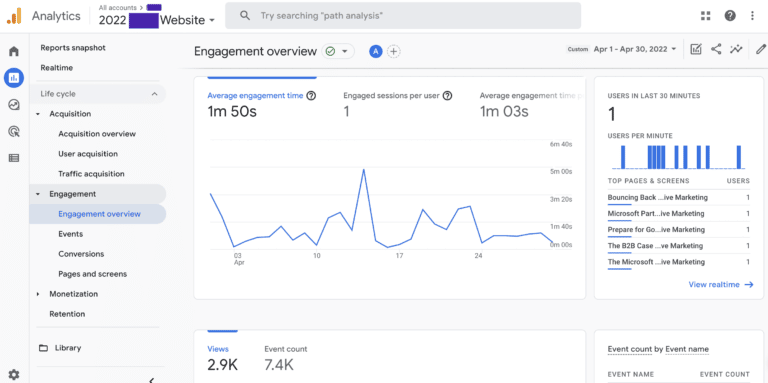The image size is (768, 383).
Task: Click "Bouncing Back" page row
Action: pyautogui.click(x=678, y=198)
